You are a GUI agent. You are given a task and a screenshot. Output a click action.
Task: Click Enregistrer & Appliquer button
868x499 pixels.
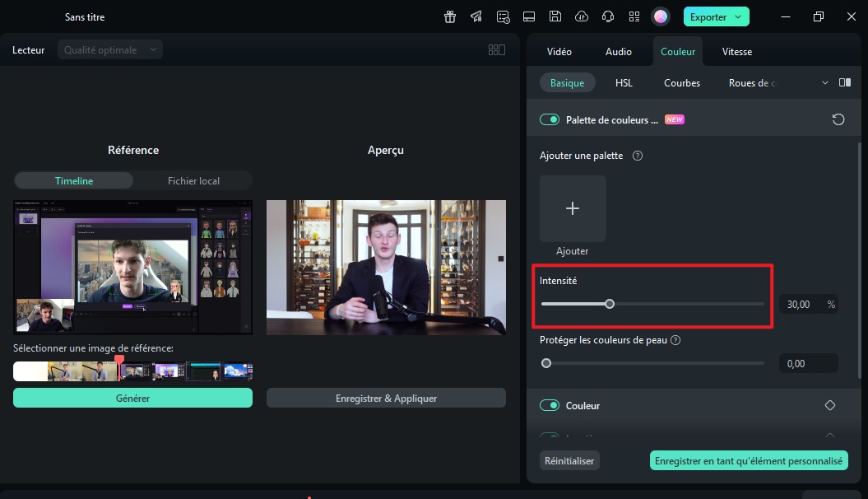click(386, 398)
